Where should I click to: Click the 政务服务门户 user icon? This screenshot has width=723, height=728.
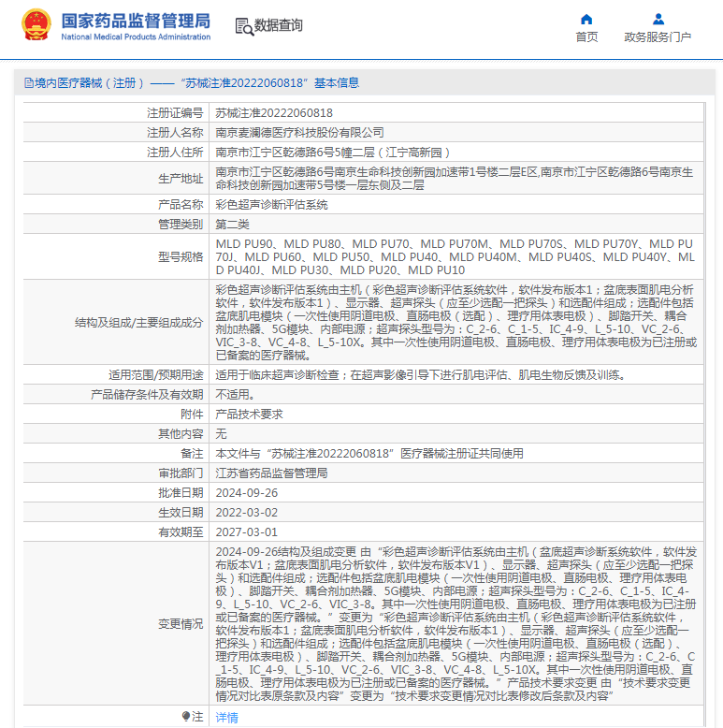[658, 19]
